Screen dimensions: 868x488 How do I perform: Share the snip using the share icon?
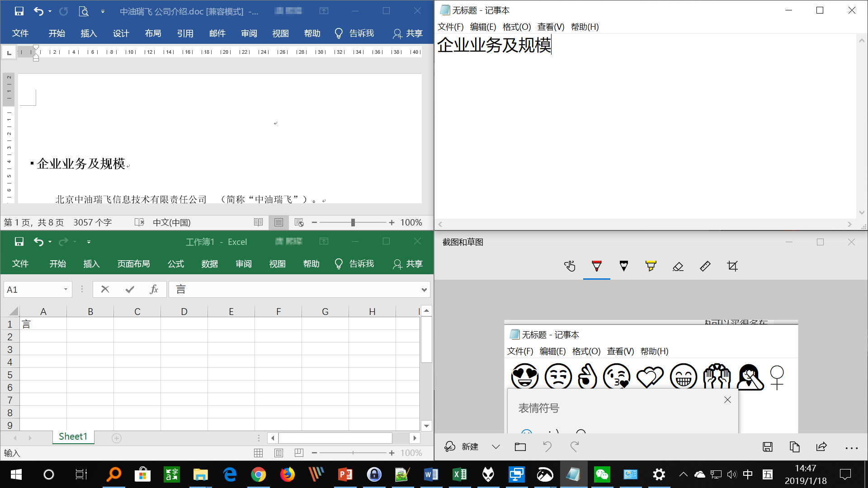[x=821, y=447]
